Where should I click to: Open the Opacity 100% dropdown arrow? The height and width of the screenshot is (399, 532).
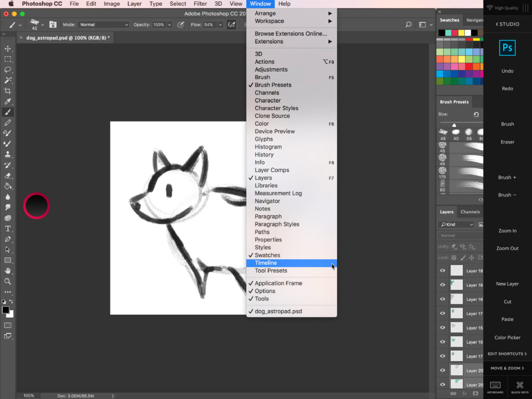(169, 25)
